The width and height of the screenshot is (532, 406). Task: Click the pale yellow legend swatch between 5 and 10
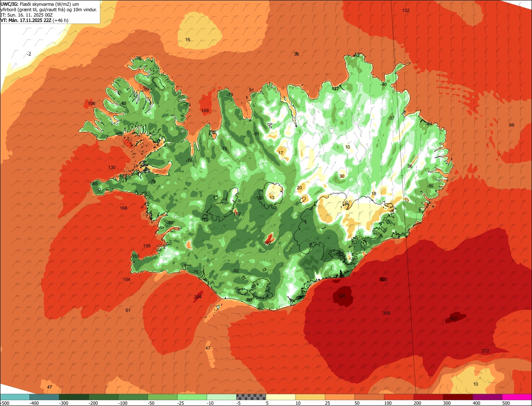click(x=281, y=397)
